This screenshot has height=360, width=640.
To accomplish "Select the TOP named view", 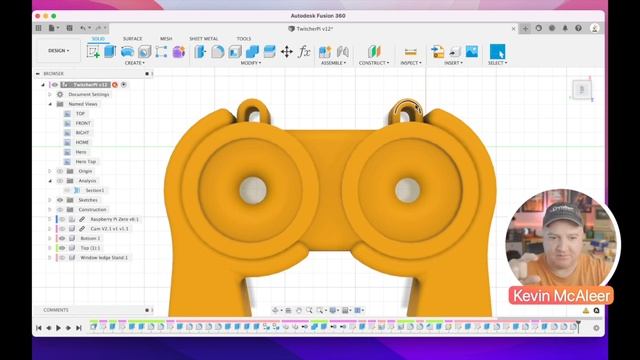I will tap(80, 113).
